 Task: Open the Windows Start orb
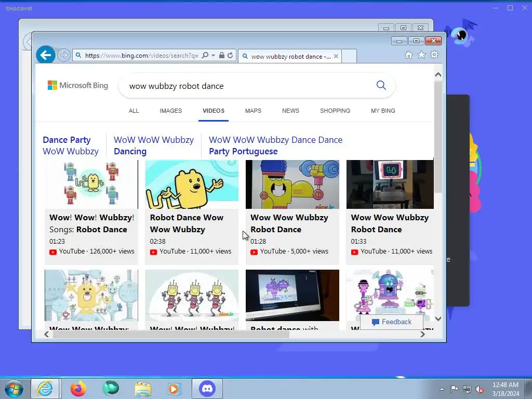click(14, 389)
